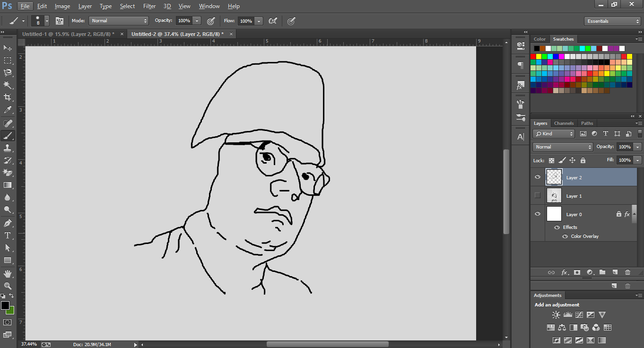
Task: Open the Opacity slider dropdown in options bar
Action: (197, 21)
